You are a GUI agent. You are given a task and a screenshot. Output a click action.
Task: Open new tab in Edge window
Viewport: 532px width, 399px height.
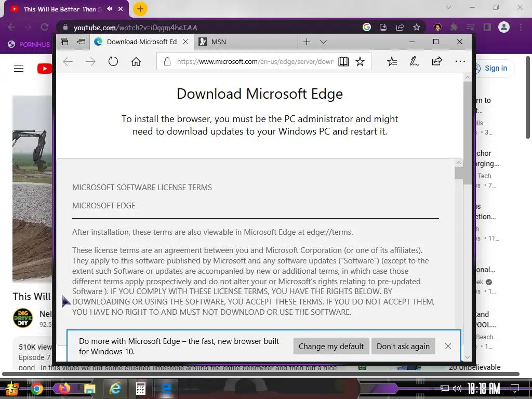[x=307, y=42]
